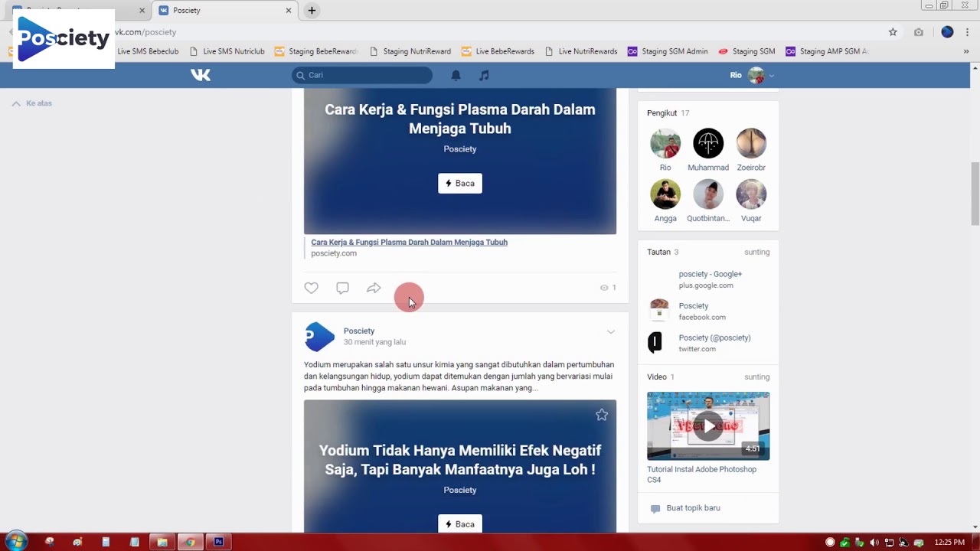Open Posciety avatar on the Yodium post

tap(319, 337)
